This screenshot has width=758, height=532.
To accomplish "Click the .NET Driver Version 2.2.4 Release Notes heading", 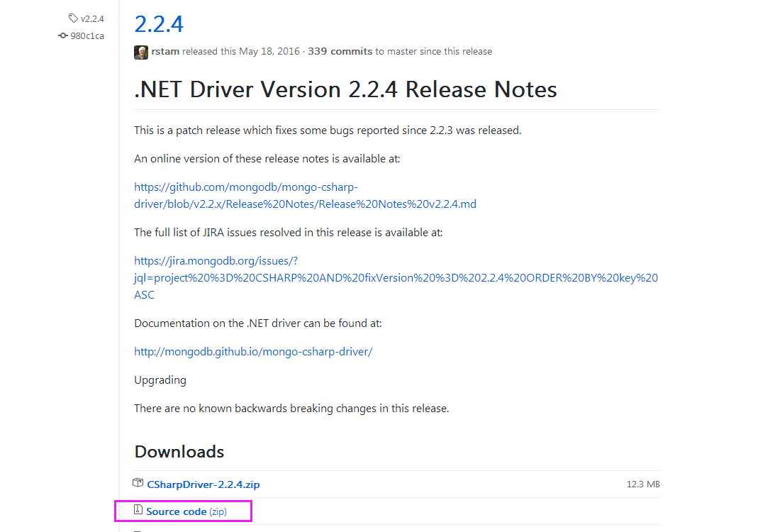I will (x=345, y=89).
